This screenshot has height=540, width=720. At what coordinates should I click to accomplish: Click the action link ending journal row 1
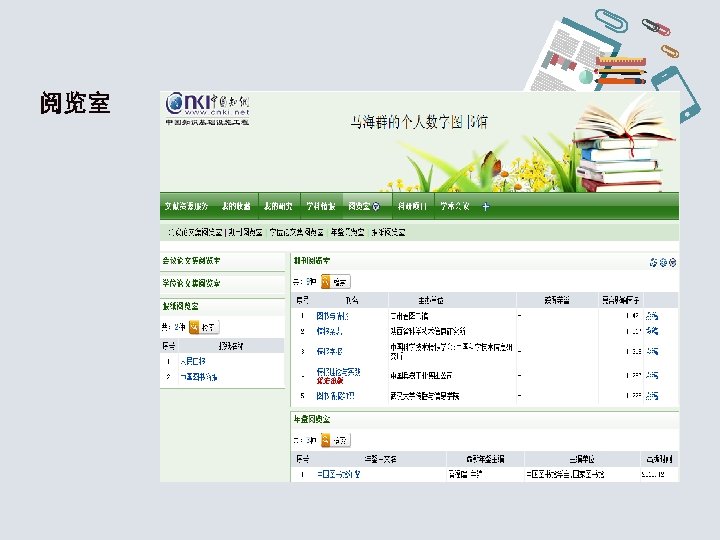(652, 316)
